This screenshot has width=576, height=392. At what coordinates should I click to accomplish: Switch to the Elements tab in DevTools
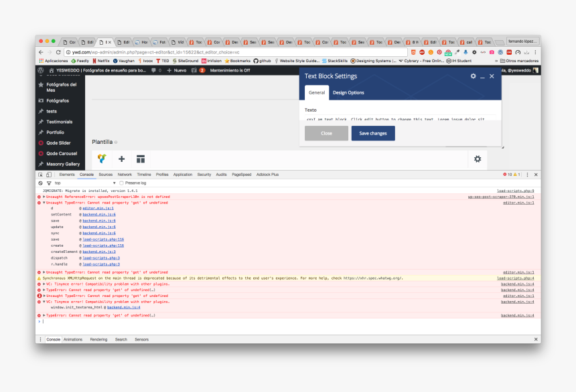67,175
